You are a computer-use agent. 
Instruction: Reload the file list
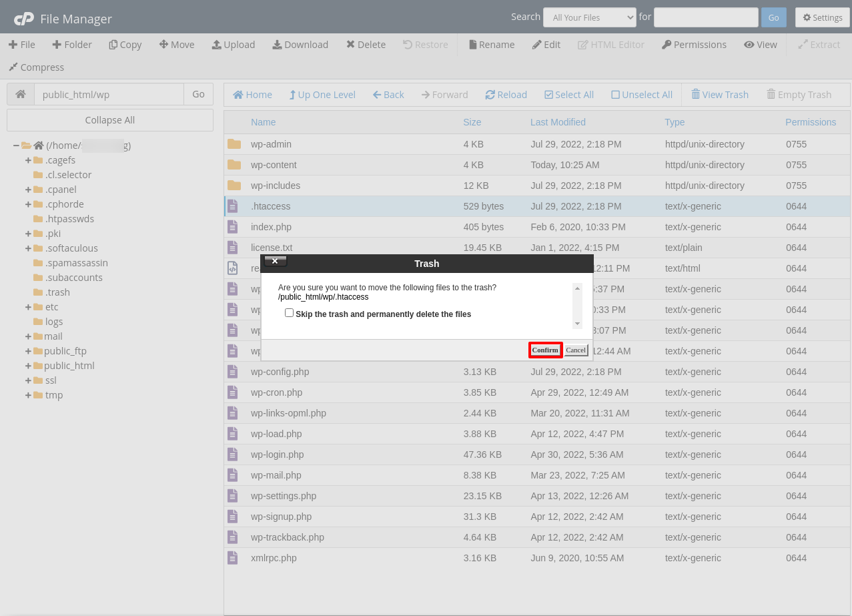click(x=506, y=95)
